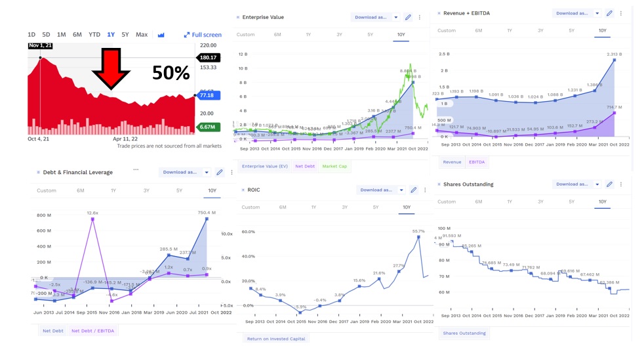644x346 pixels.
Task: Edit the Enterprise Value chart with pencil icon
Action: (x=408, y=17)
